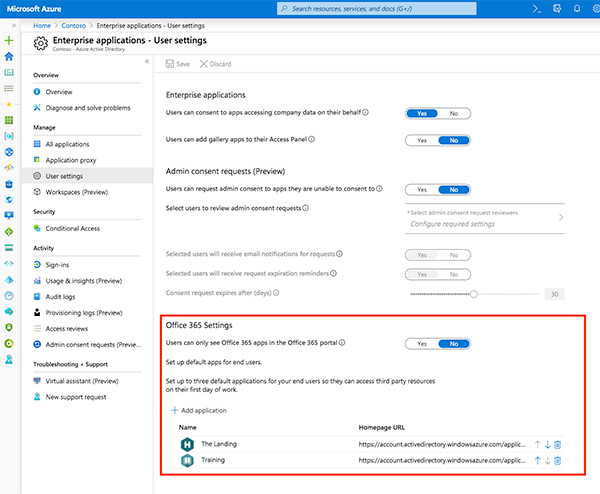Image resolution: width=600 pixels, height=494 pixels.
Task: Open Directory and subscription filter icon
Action: coord(557,8)
